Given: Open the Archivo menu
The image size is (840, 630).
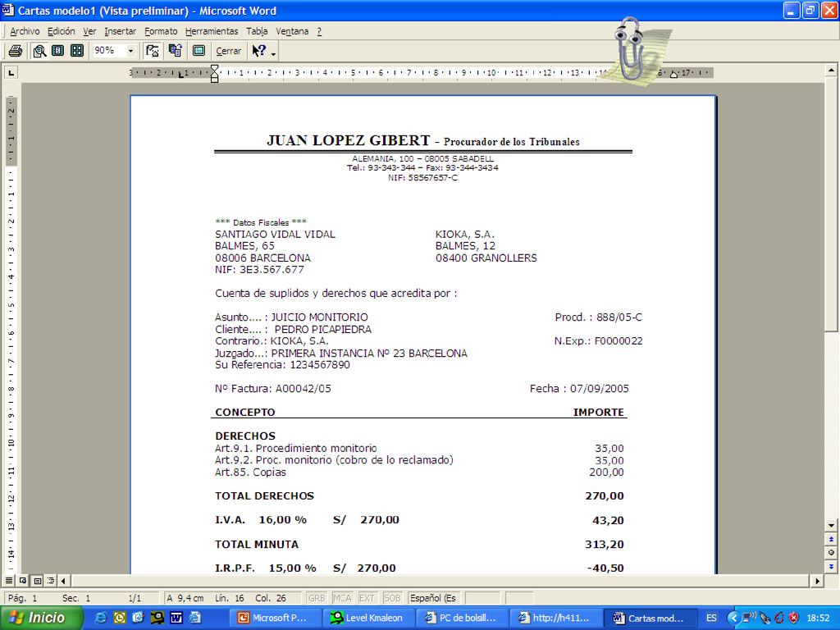Looking at the screenshot, I should pyautogui.click(x=25, y=31).
